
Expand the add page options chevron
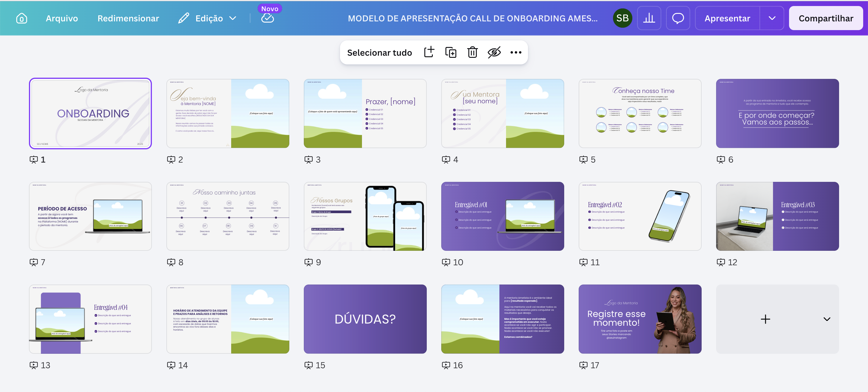826,319
